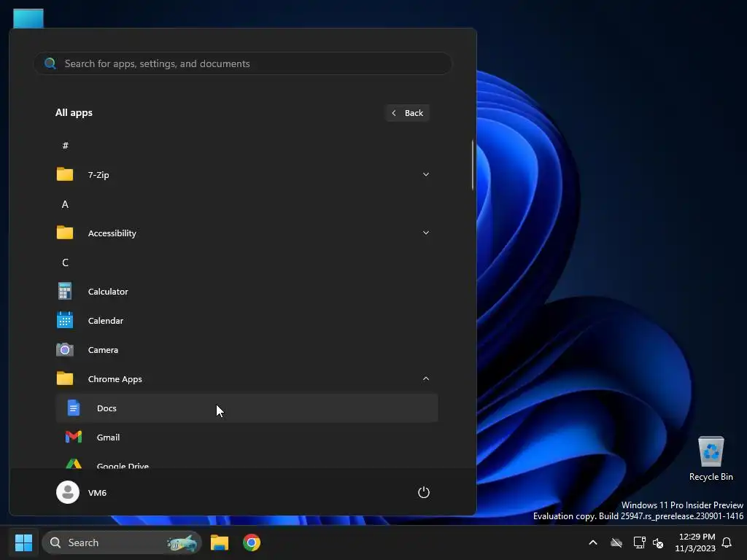
Task: Open the Calendar app icon
Action: point(65,320)
